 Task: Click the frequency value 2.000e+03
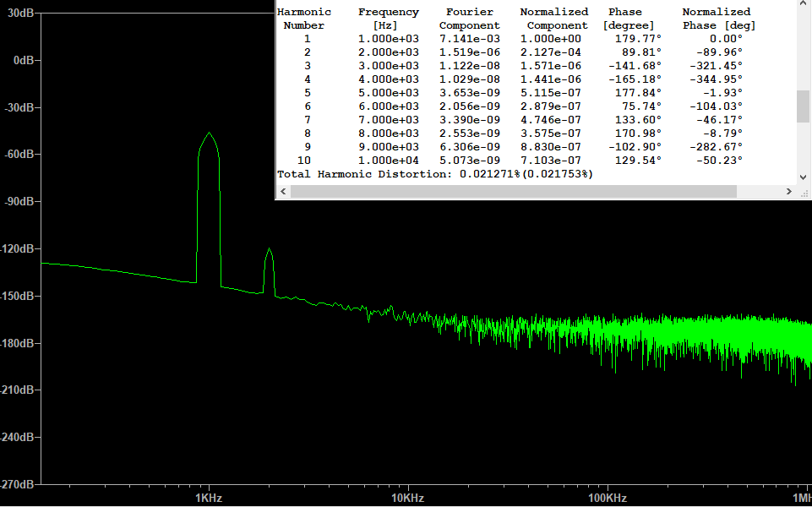coord(389,52)
